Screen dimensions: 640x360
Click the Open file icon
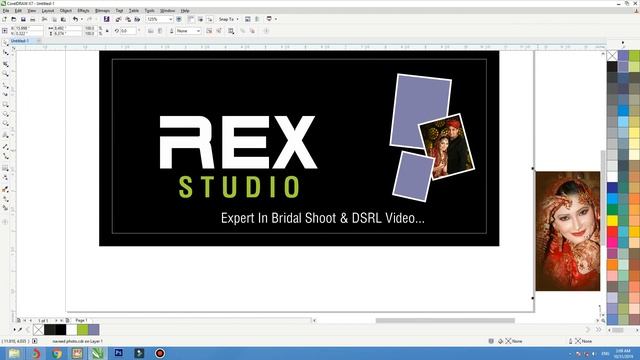(x=13, y=19)
